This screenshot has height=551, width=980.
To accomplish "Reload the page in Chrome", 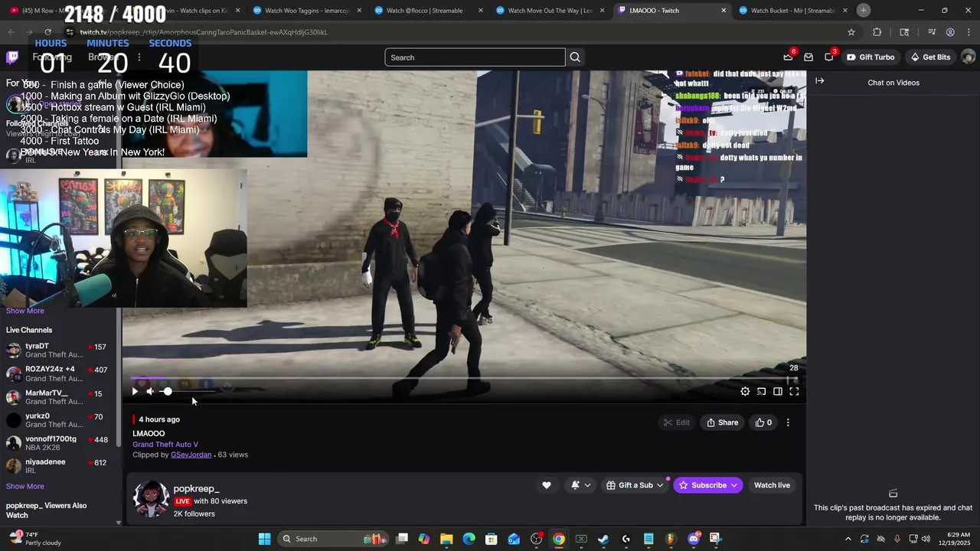I will (47, 32).
